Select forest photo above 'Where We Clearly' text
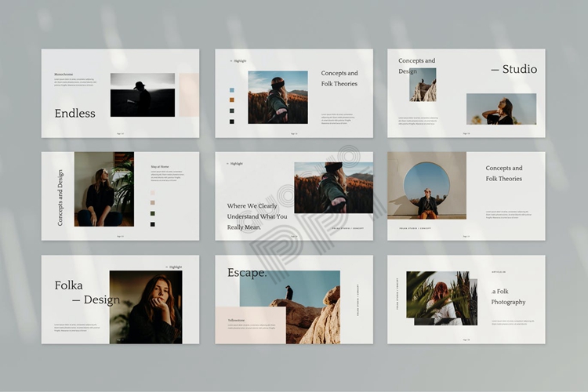This screenshot has height=392, width=588. (334, 187)
